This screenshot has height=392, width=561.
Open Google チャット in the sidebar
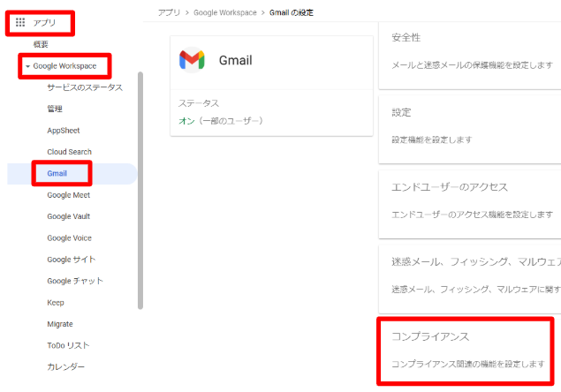(x=75, y=281)
